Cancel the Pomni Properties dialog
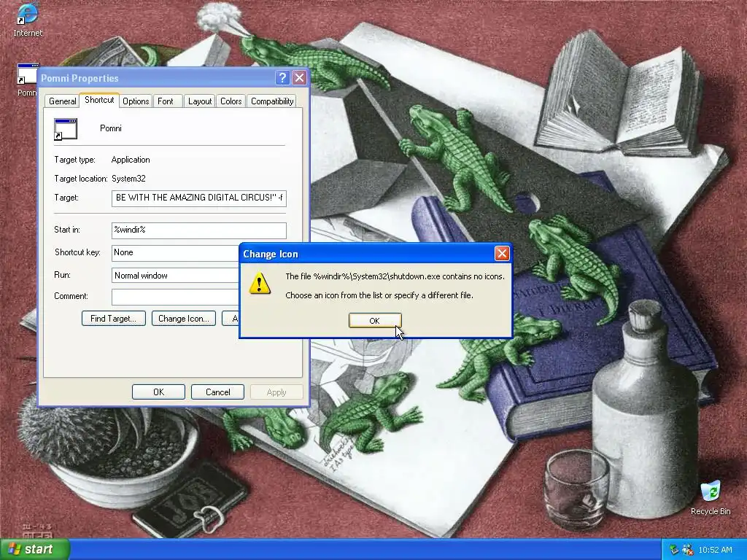747x560 pixels. point(217,392)
